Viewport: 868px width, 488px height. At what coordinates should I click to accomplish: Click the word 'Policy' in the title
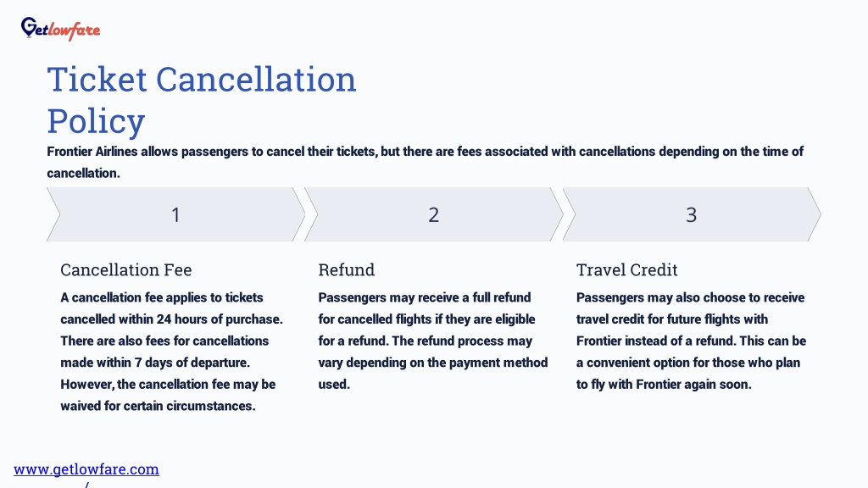(x=96, y=120)
